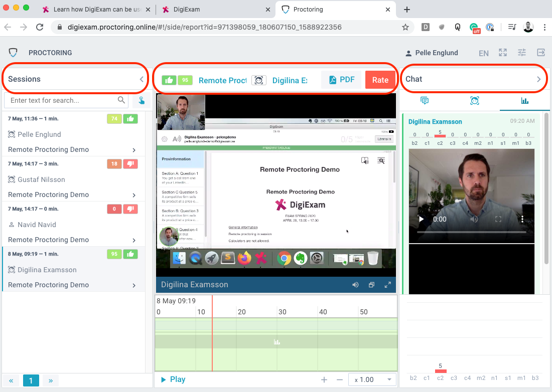Open the EN language selector

pyautogui.click(x=484, y=53)
